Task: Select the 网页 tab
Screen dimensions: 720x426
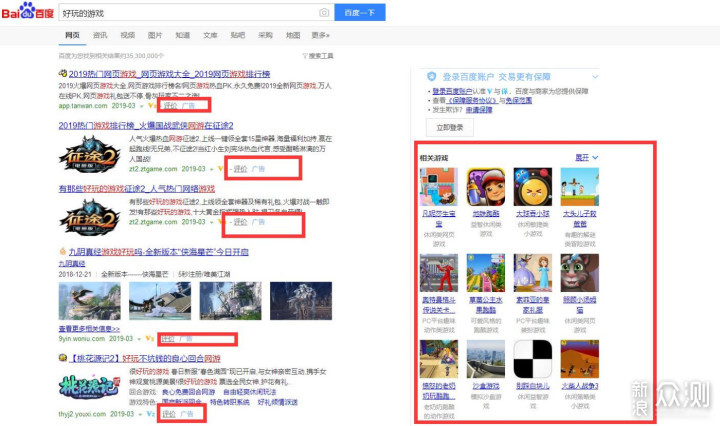Action: pos(72,35)
